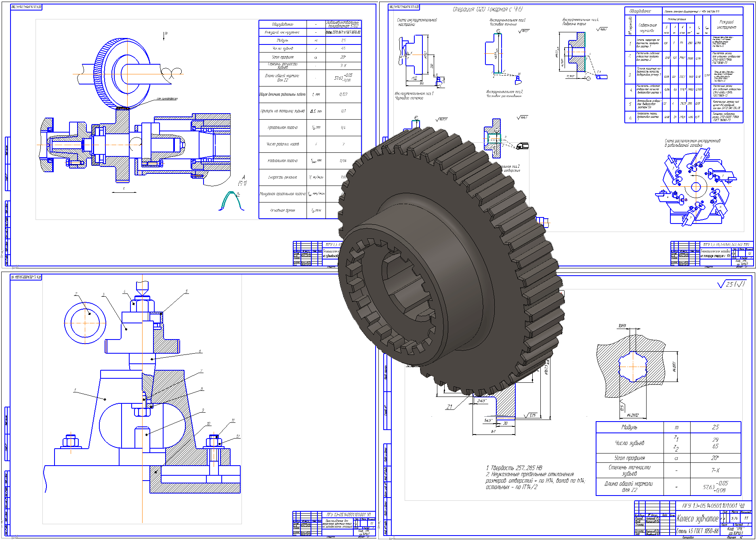Viewport: 756px width, 540px height.
Task: Click the tooth profile detail view A
Action: click(x=232, y=201)
